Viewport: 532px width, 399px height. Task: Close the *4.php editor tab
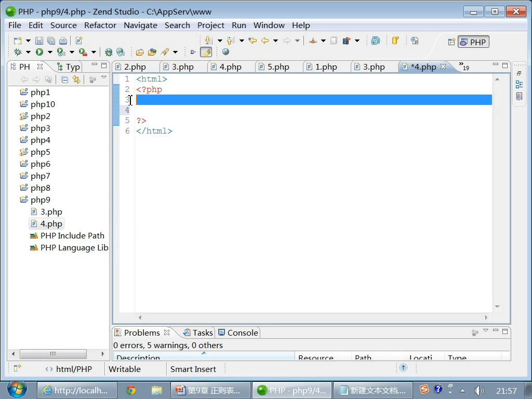[x=443, y=66]
